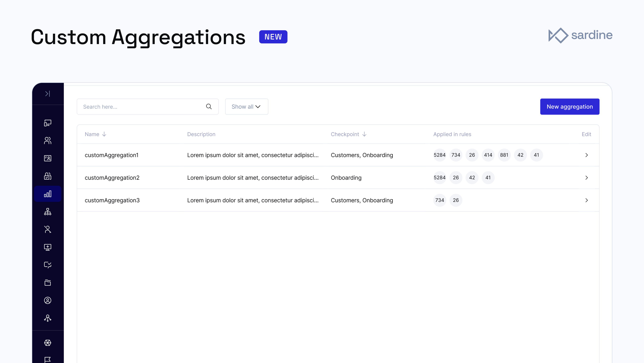Open the Show all filter dropdown
This screenshot has width=644, height=363.
click(x=246, y=106)
